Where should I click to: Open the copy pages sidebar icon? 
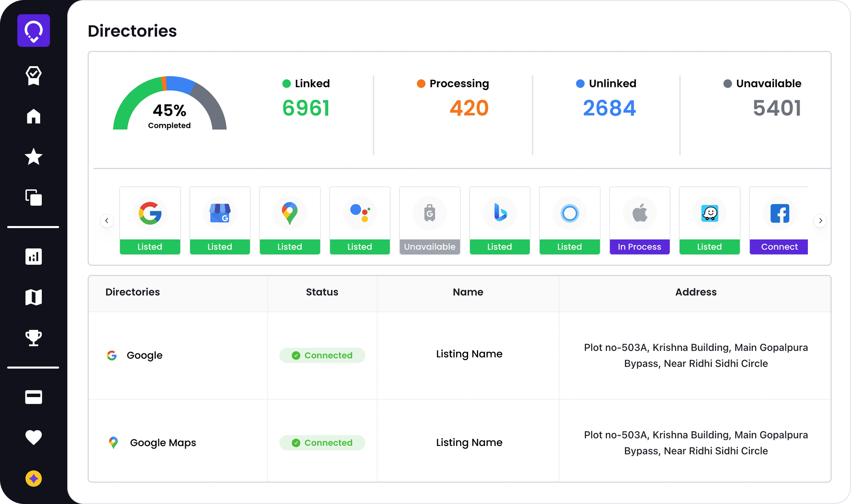[x=33, y=197]
